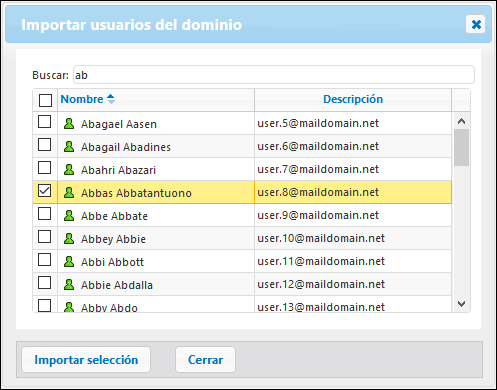497x390 pixels.
Task: Click the email user.6@maildomain.net
Action: pos(318,146)
